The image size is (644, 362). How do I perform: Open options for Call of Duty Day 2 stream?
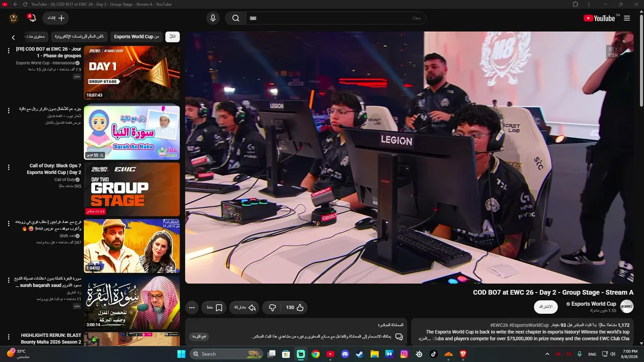coord(9,168)
